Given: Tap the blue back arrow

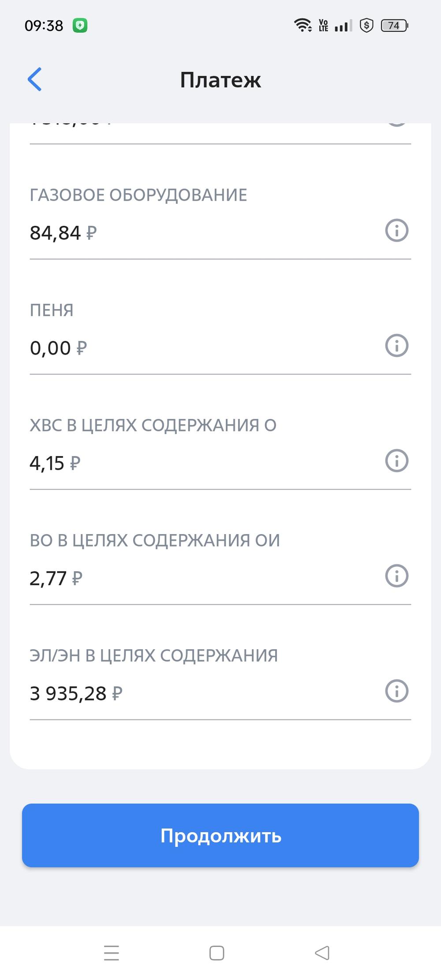Looking at the screenshot, I should point(35,79).
